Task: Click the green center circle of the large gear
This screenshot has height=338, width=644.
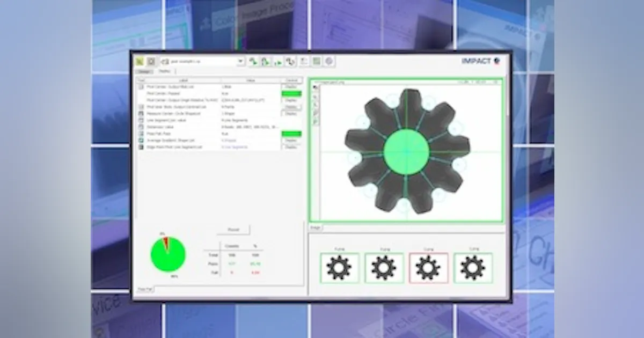Action: 406,151
